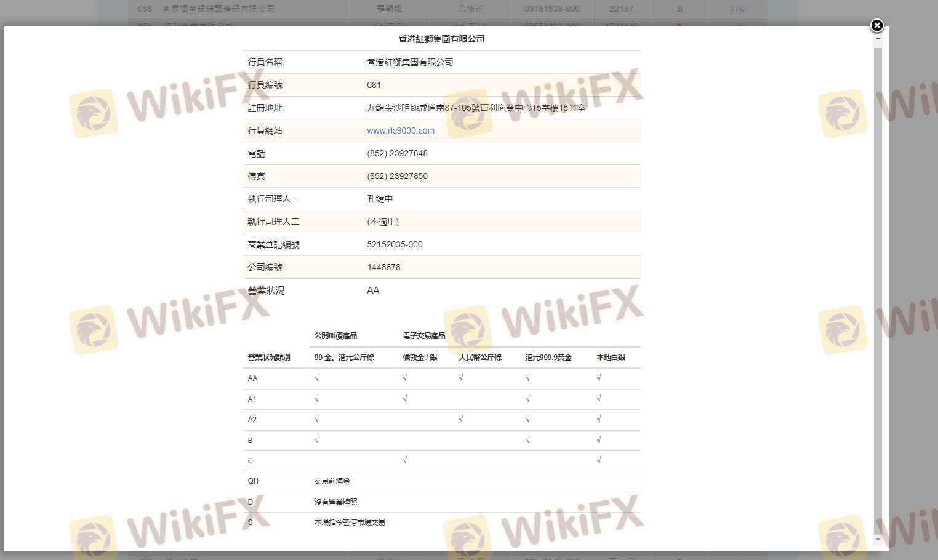
Task: Click the popup title 香港紅獅集團有限公司
Action: coord(441,39)
